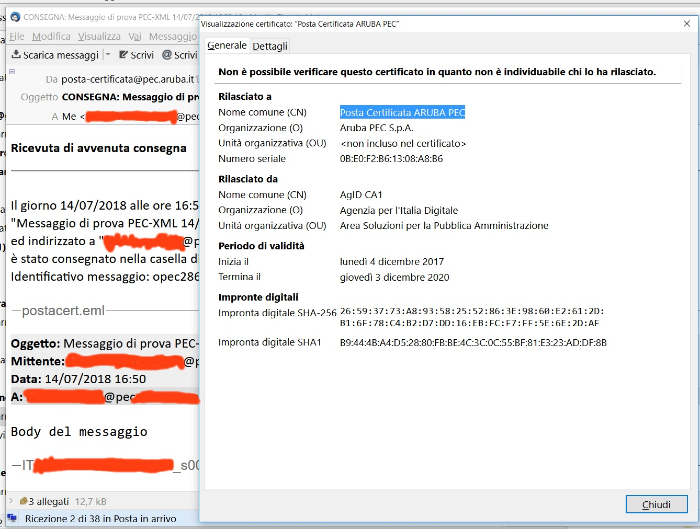
Task: Select the Generale tab
Action: (x=227, y=46)
